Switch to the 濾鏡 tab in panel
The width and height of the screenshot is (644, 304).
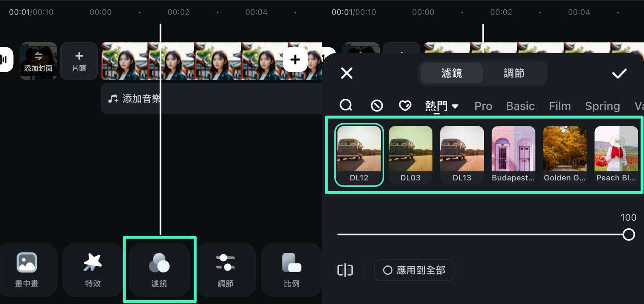[451, 73]
